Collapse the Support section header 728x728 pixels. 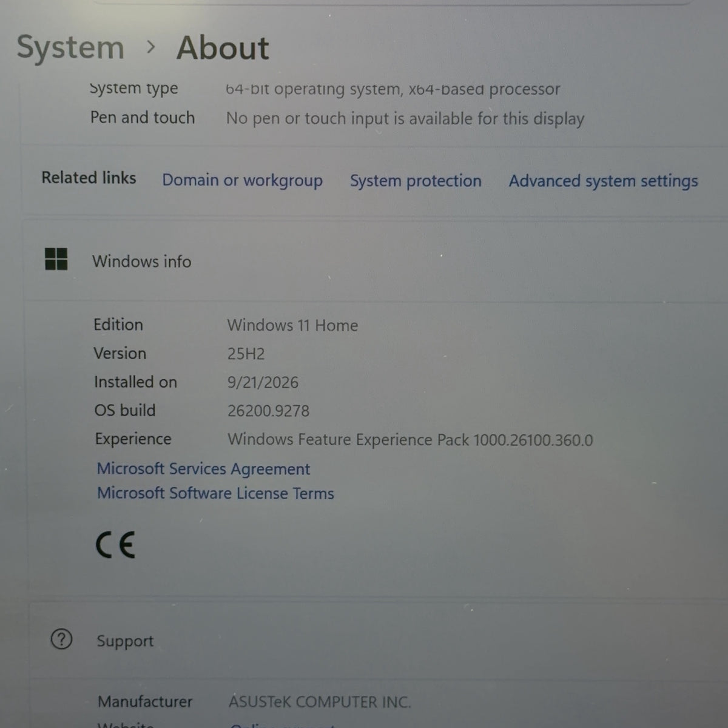(x=379, y=640)
